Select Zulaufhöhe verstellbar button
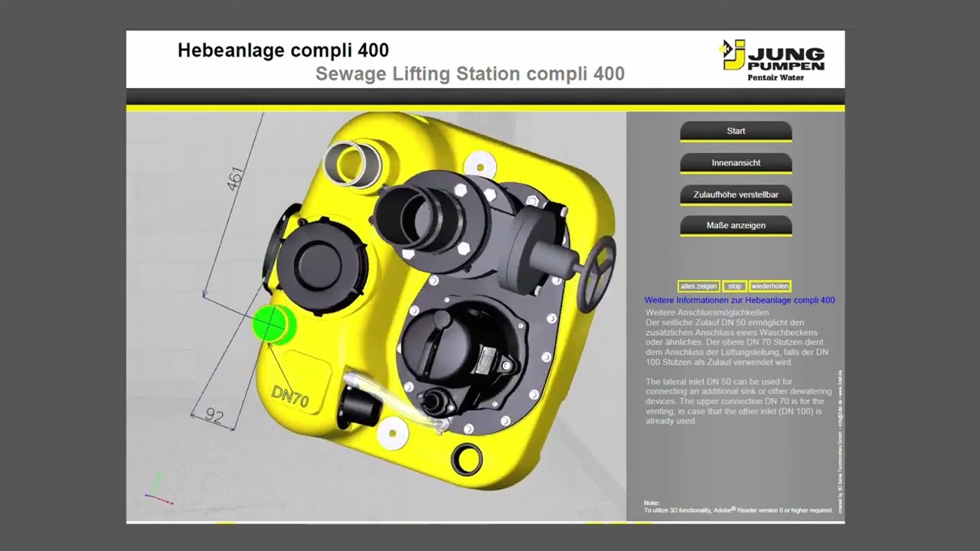This screenshot has height=551, width=980. (736, 194)
